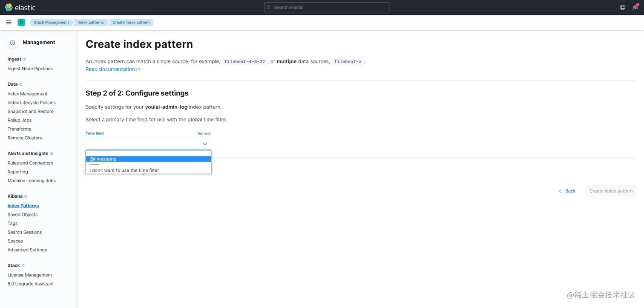This screenshot has width=644, height=308.
Task: Click the Kibana section info icon
Action: tap(26, 196)
